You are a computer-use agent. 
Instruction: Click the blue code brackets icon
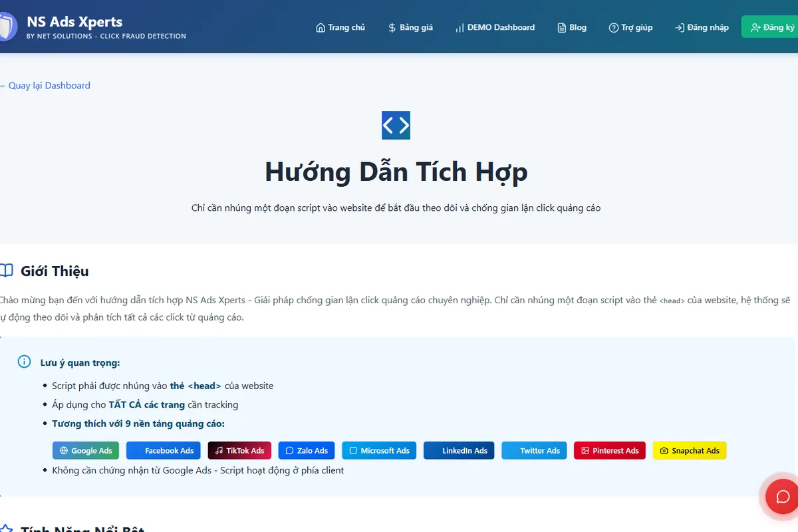(396, 125)
